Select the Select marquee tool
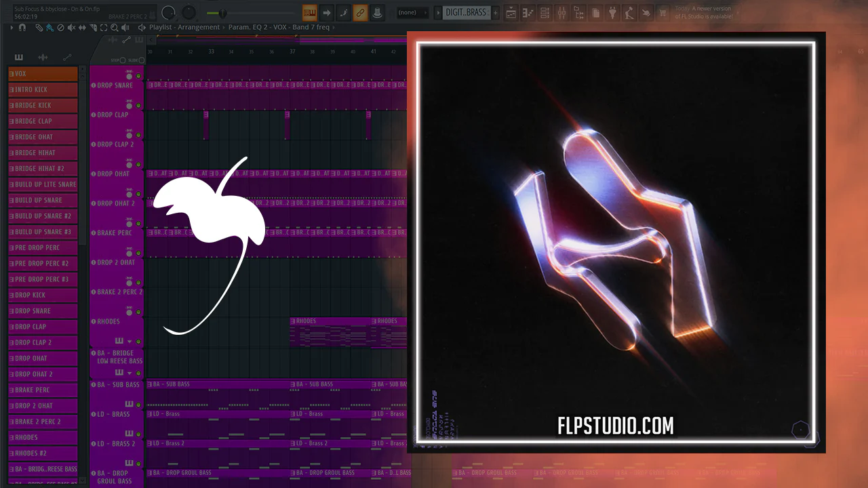 pos(104,28)
